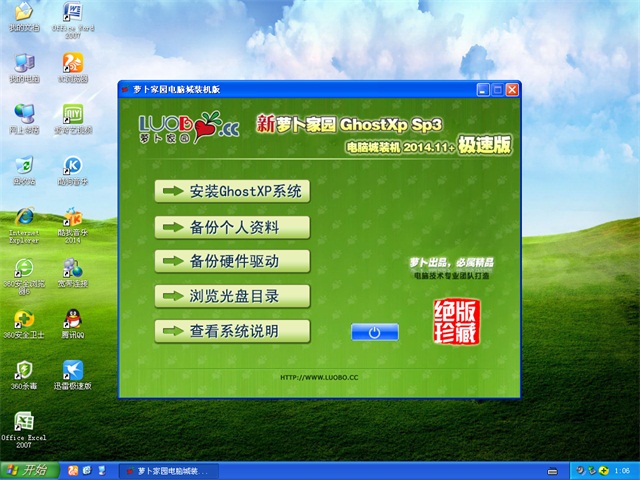Screen dimensions: 640x480
Task: Open Internet Explorer desktop icon
Action: 23,217
